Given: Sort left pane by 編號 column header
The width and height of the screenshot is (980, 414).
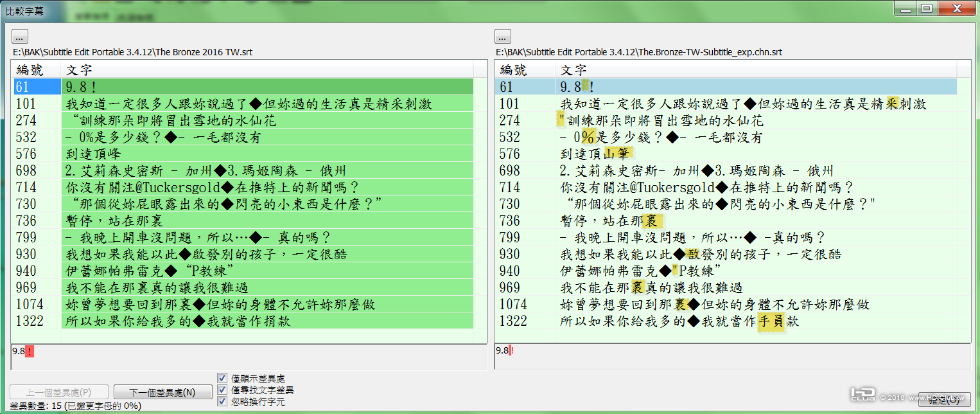Looking at the screenshot, I should (x=36, y=69).
